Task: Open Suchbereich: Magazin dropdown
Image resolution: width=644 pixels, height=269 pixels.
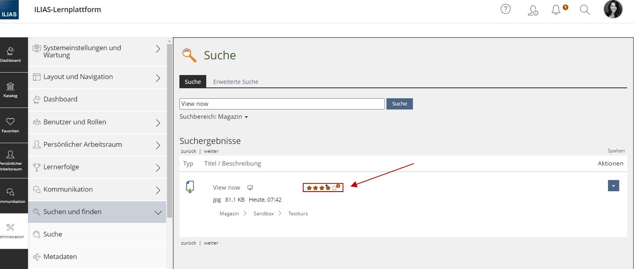Action: (x=214, y=117)
